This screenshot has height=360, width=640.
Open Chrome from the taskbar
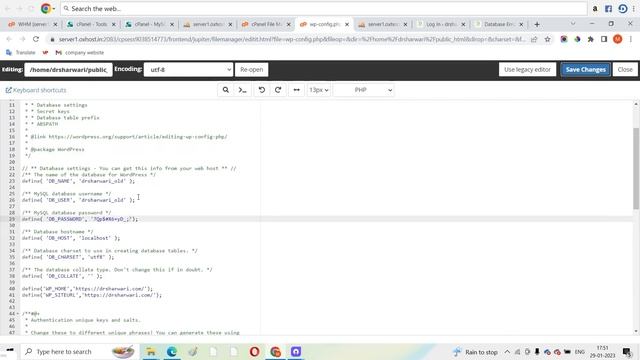[276, 351]
